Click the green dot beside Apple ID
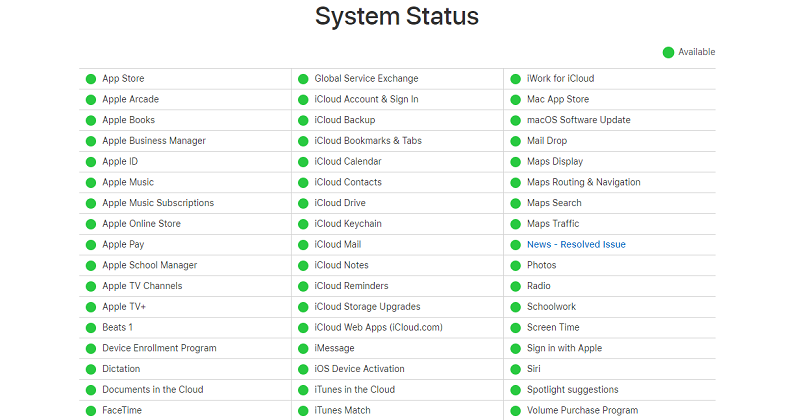The width and height of the screenshot is (800, 420). (91, 162)
